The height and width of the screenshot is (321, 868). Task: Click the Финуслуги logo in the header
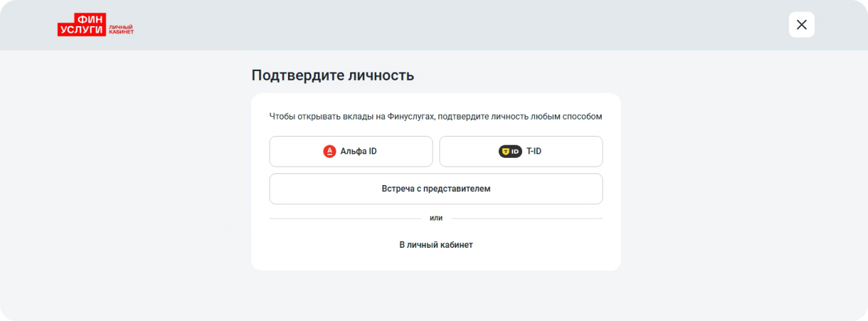96,25
